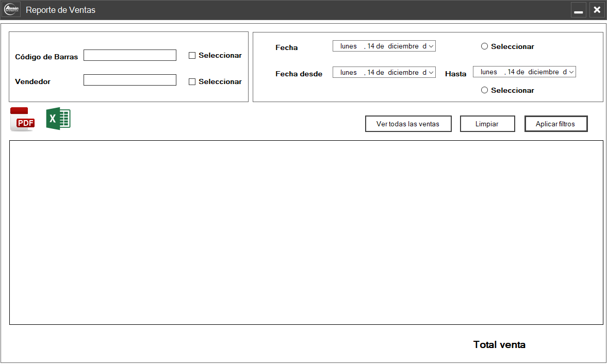Close the Reporte de Ventas window
The width and height of the screenshot is (607, 364).
tap(597, 10)
